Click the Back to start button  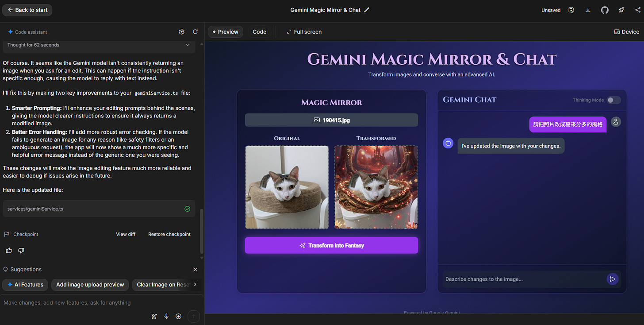tap(27, 10)
